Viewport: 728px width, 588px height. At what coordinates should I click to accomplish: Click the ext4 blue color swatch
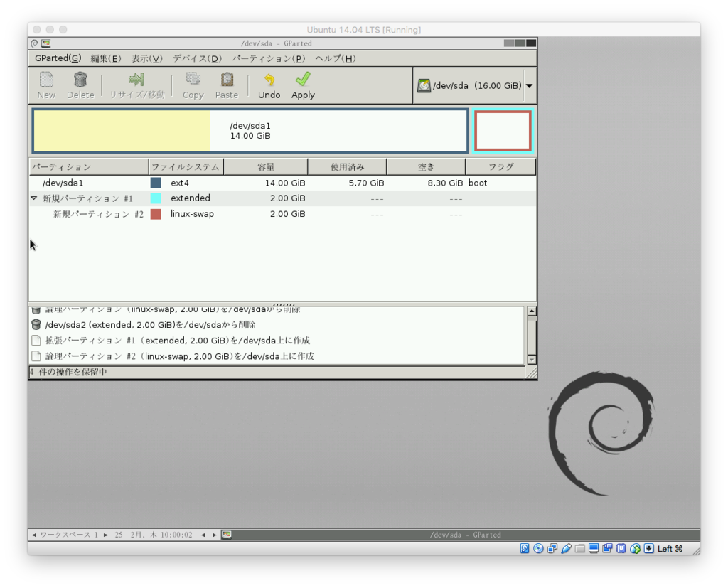click(156, 183)
